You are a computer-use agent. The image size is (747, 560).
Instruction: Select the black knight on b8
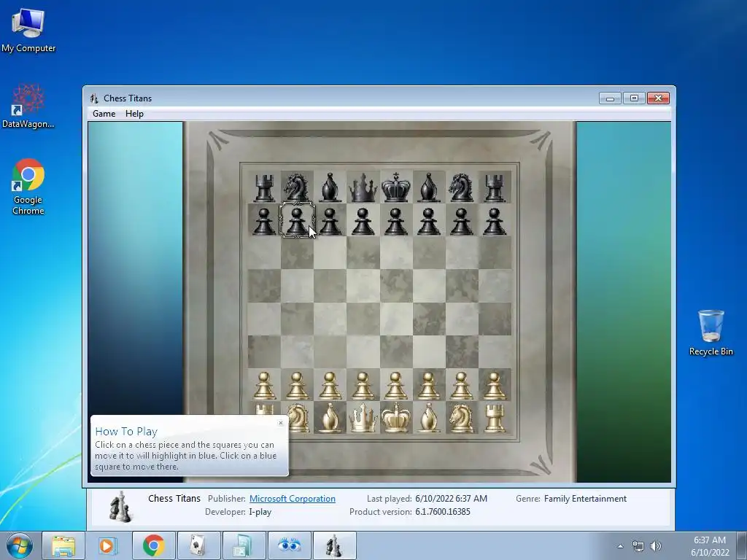pos(296,187)
